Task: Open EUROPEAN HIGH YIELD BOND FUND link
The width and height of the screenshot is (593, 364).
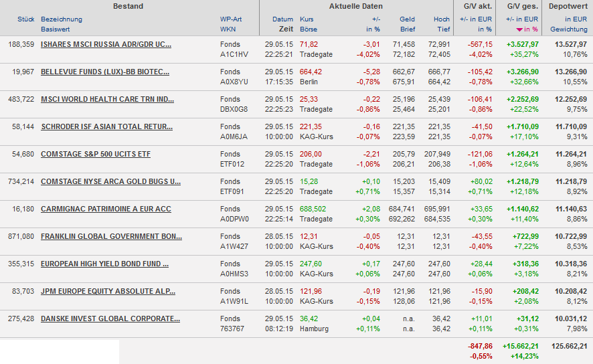Action: pyautogui.click(x=104, y=264)
